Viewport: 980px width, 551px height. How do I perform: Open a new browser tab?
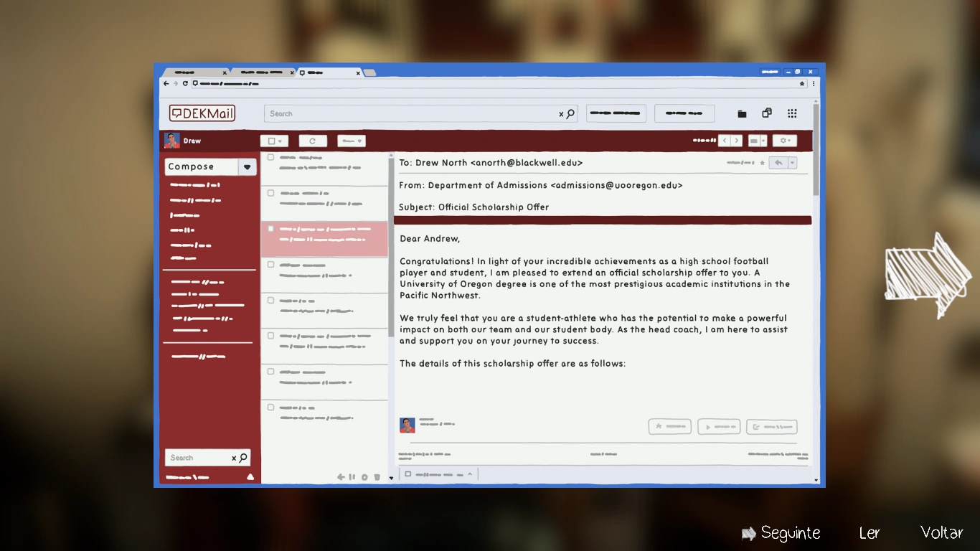click(369, 72)
